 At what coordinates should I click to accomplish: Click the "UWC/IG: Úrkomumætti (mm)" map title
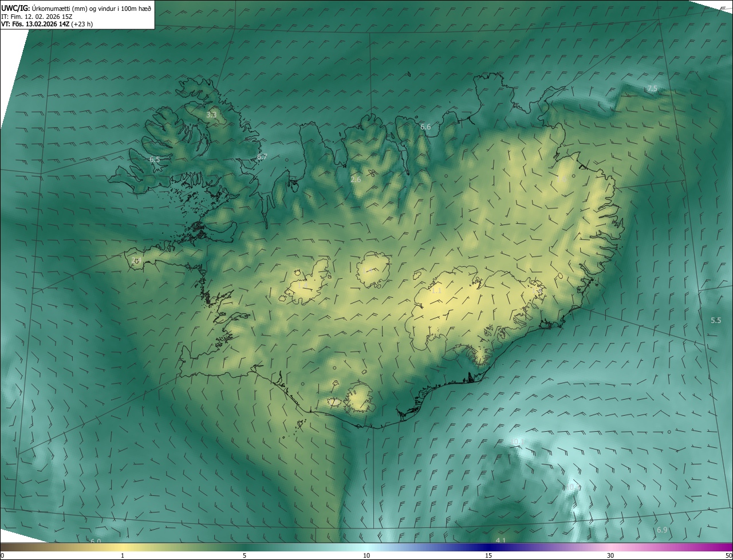(x=76, y=7)
